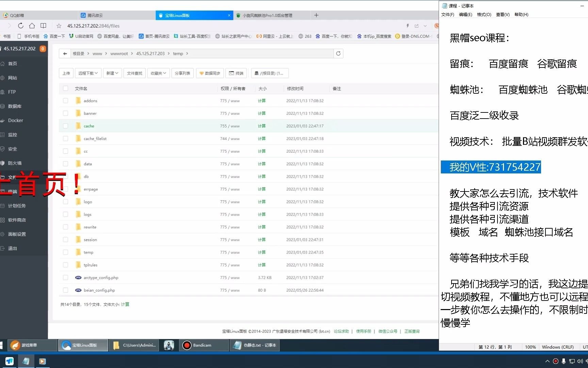Open the 终端 toolbar button

click(236, 73)
